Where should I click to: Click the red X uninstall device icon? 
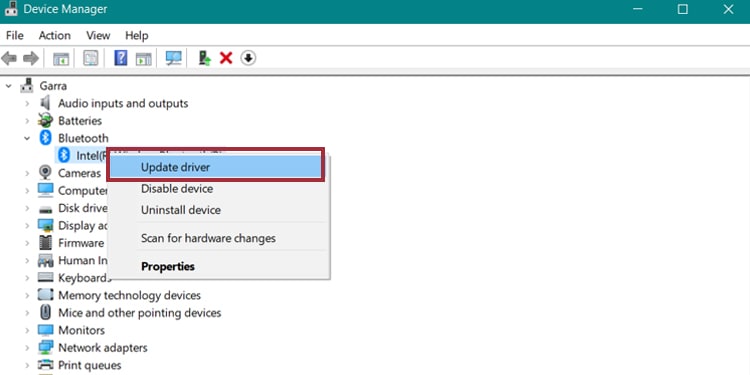pos(226,58)
